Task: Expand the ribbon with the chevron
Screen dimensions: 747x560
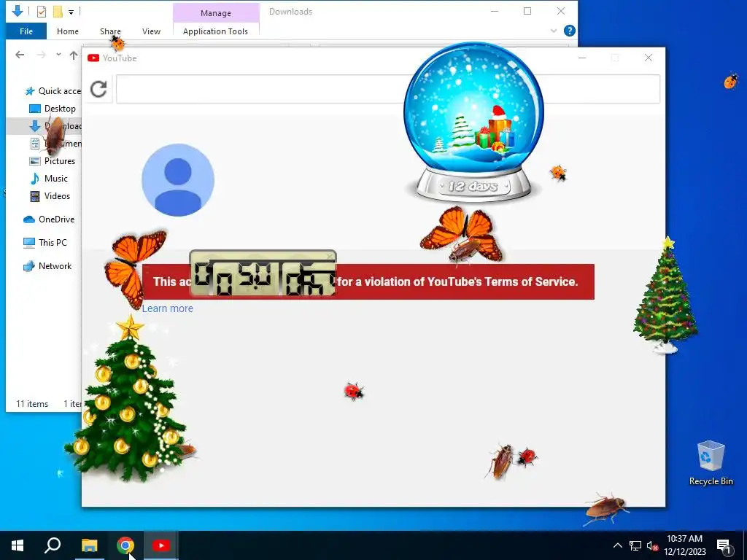Action: pyautogui.click(x=554, y=31)
